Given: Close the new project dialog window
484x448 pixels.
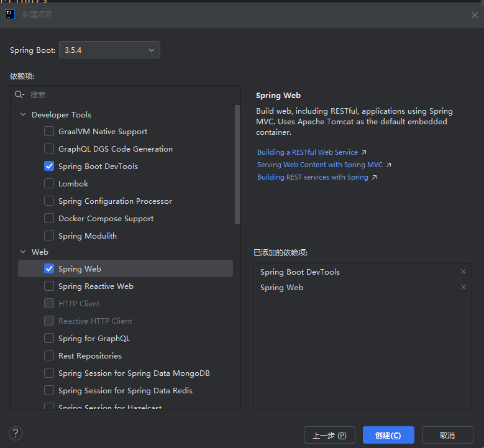Looking at the screenshot, I should pyautogui.click(x=475, y=15).
